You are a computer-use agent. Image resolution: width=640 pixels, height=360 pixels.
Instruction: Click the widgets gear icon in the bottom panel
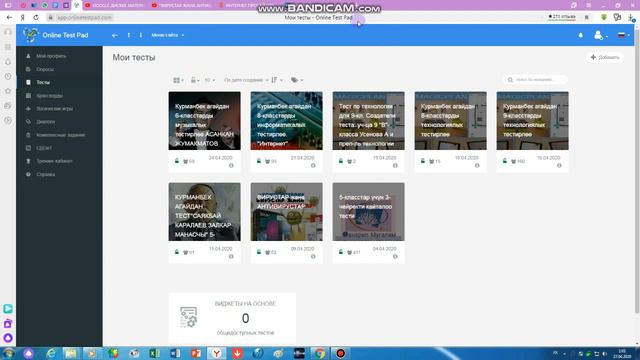(x=188, y=318)
